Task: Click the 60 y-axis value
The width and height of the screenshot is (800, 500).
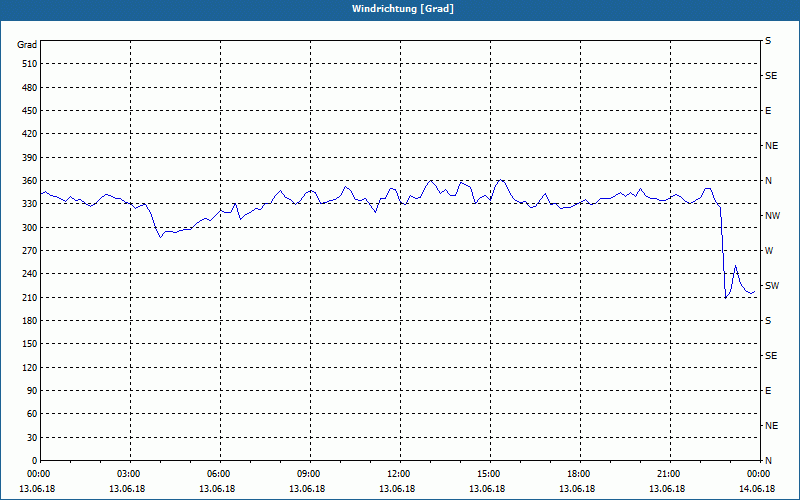Action: tap(32, 414)
